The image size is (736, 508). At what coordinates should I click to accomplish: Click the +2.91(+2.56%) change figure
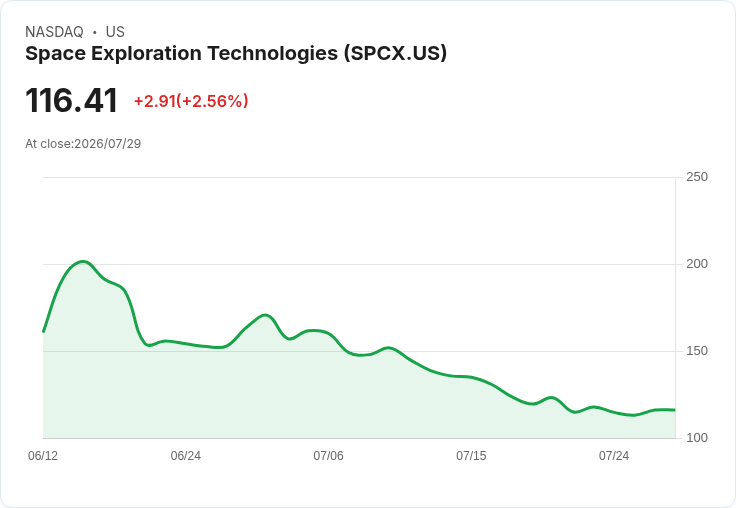tap(191, 101)
